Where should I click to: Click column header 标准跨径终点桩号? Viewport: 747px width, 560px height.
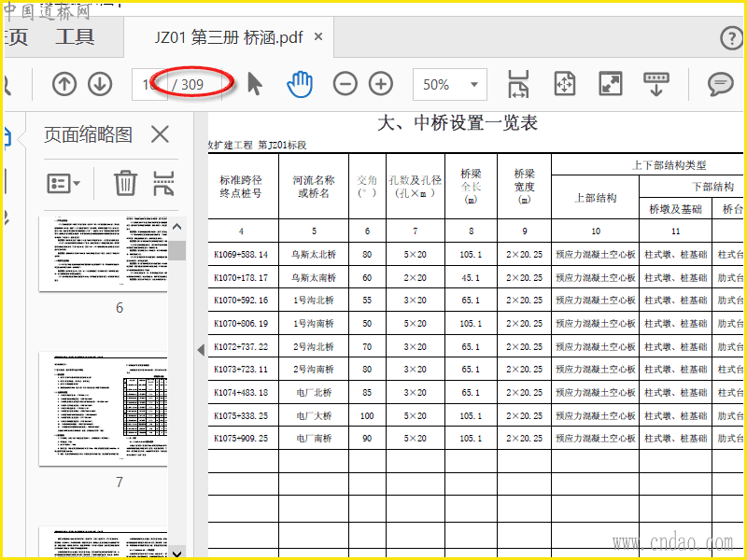click(241, 187)
